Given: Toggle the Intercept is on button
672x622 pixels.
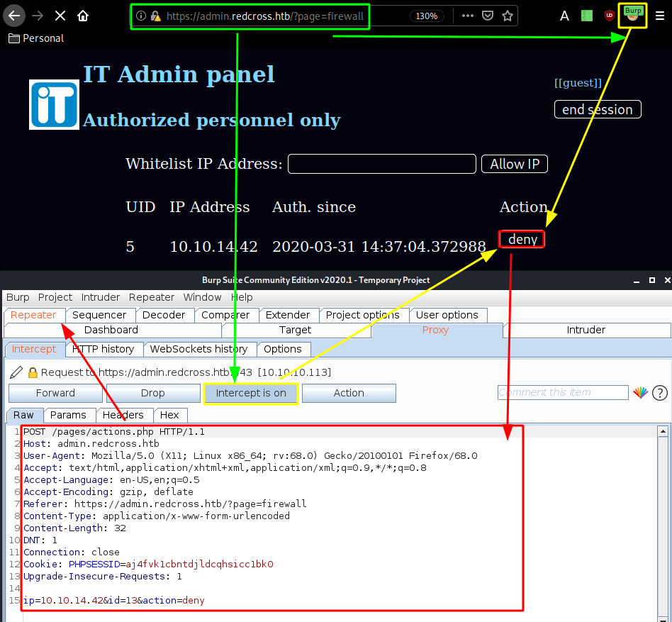Looking at the screenshot, I should tap(251, 393).
